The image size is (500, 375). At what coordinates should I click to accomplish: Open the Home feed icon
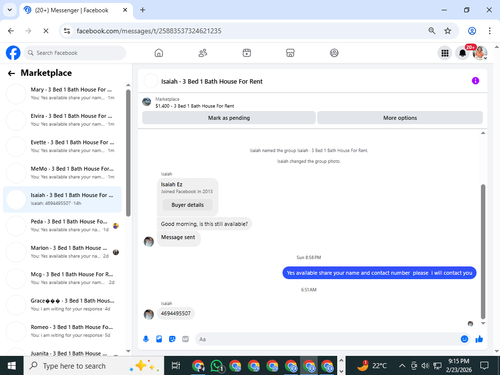159,53
